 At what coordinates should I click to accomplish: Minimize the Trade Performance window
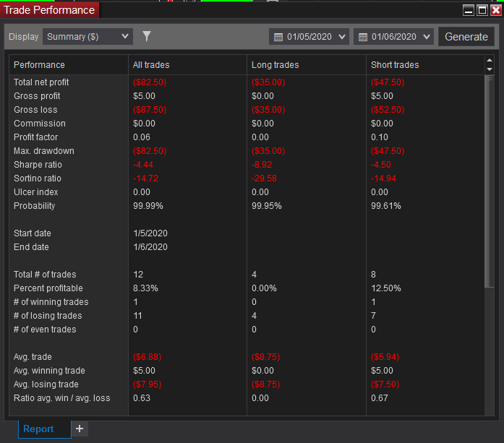pos(469,10)
